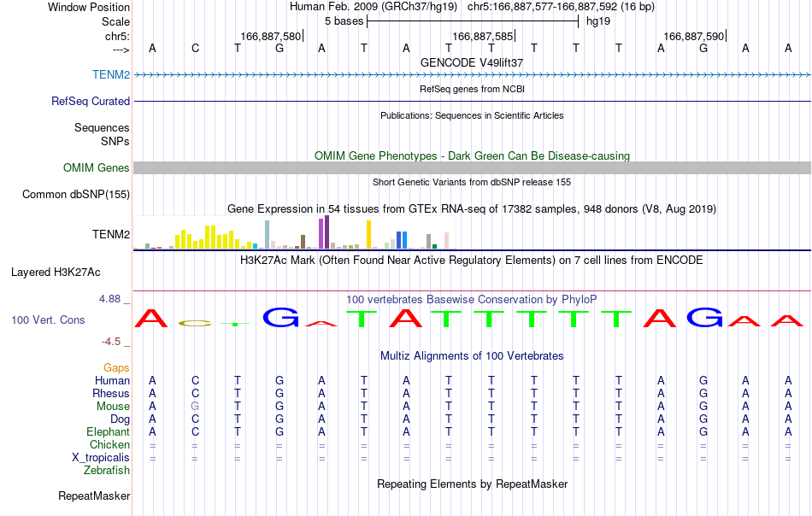Click the GENCODE V49lift37 track title
The image size is (812, 516).
(x=472, y=62)
